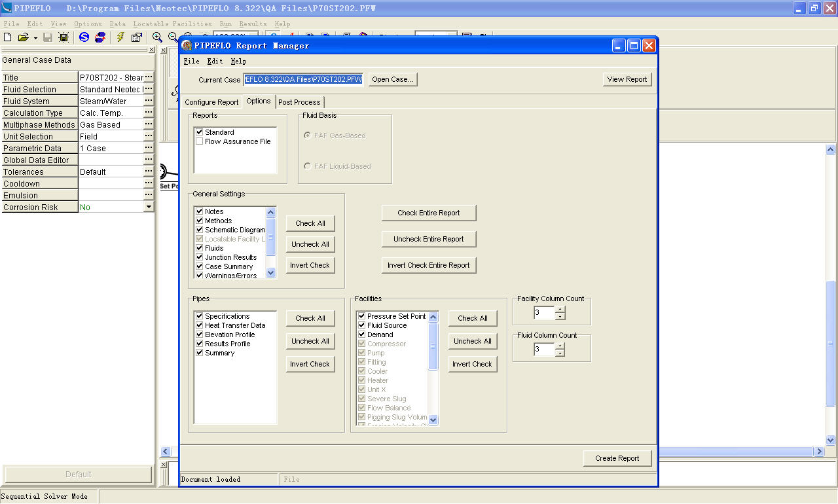Click the General Settings list scroll down arrow
Image resolution: width=838 pixels, height=504 pixels.
click(x=271, y=273)
